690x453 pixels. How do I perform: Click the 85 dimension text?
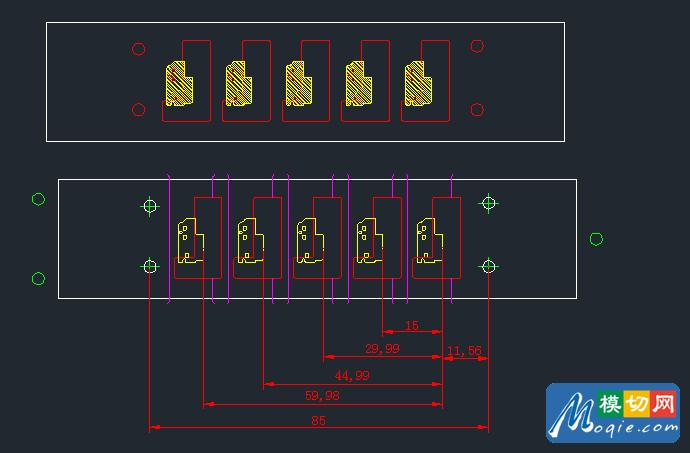click(318, 421)
